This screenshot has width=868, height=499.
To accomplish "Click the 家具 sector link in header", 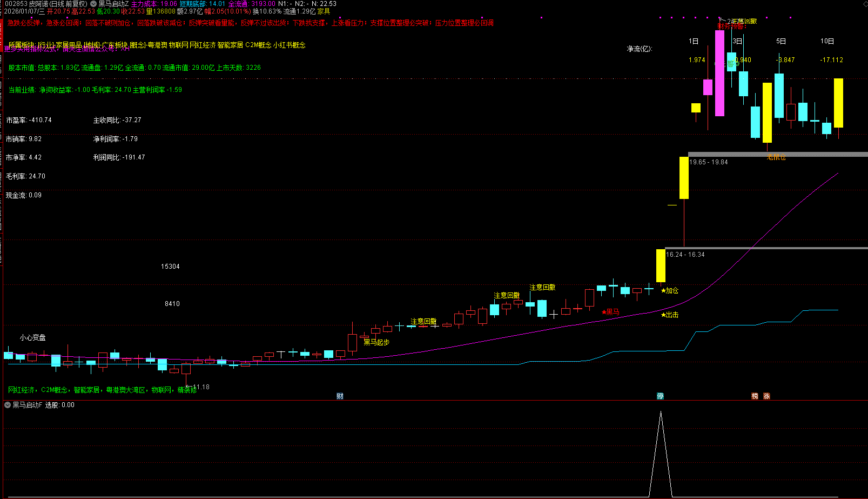I will (324, 11).
